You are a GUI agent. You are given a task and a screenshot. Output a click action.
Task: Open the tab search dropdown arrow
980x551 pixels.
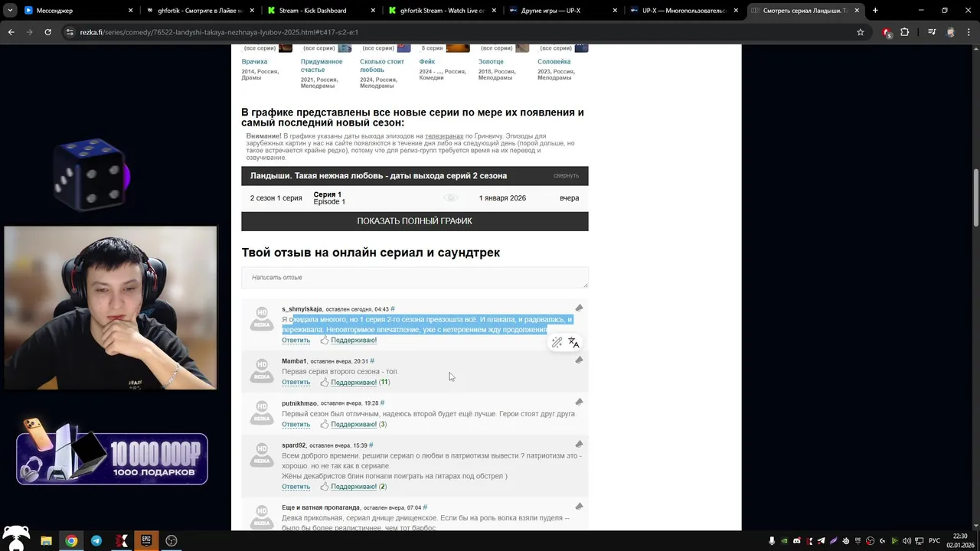pyautogui.click(x=10, y=11)
